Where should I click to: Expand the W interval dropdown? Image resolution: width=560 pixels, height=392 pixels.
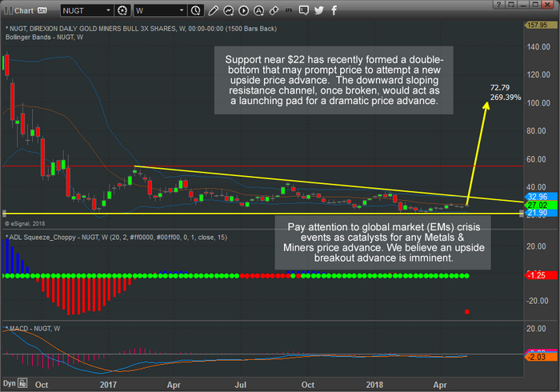pos(160,10)
